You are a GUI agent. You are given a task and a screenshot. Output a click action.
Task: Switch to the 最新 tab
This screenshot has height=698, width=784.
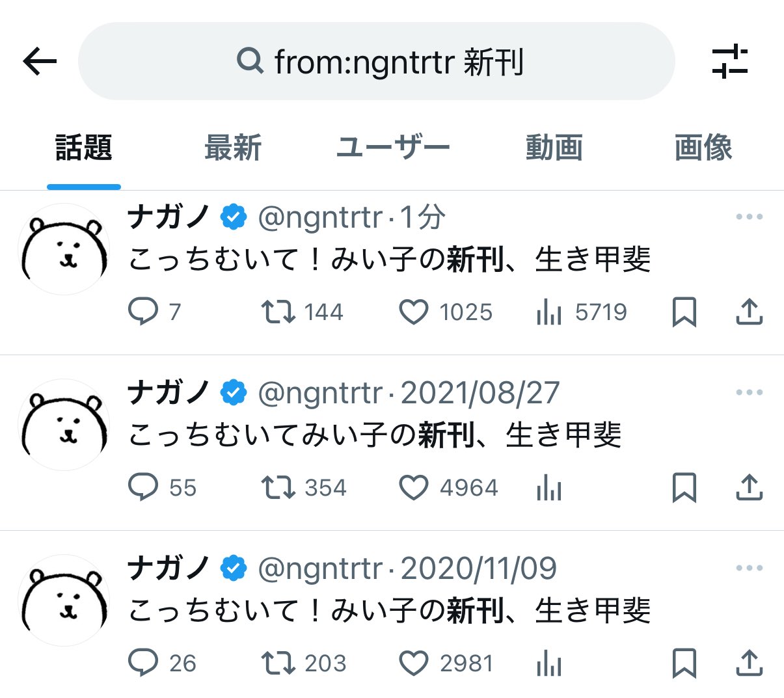coord(233,148)
